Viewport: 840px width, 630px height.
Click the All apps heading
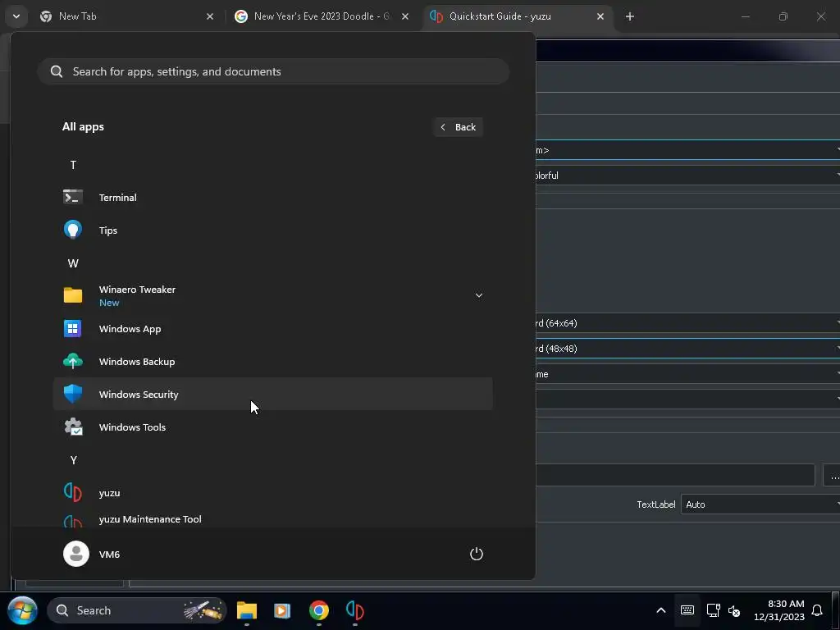point(83,126)
